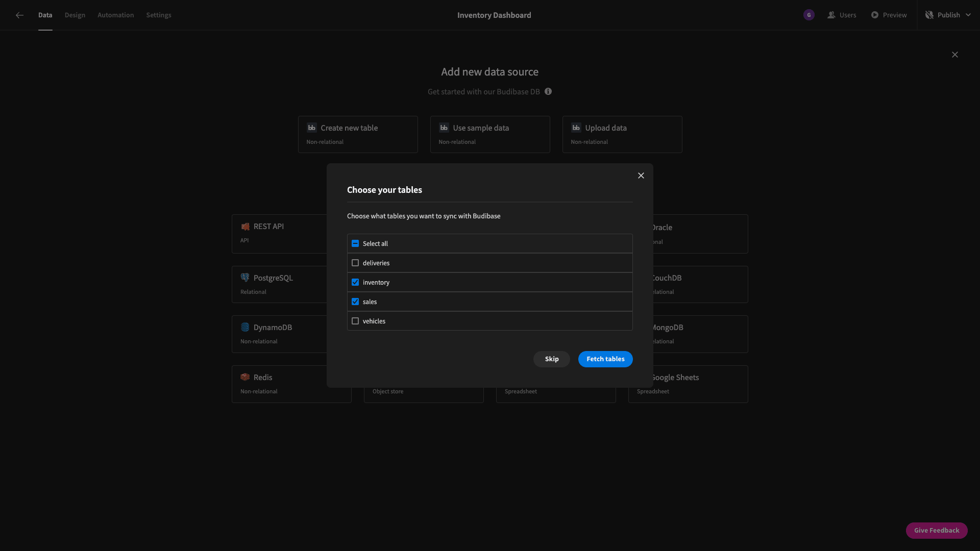Open Users via the people icon
Viewport: 980px width, 551px height.
point(831,15)
